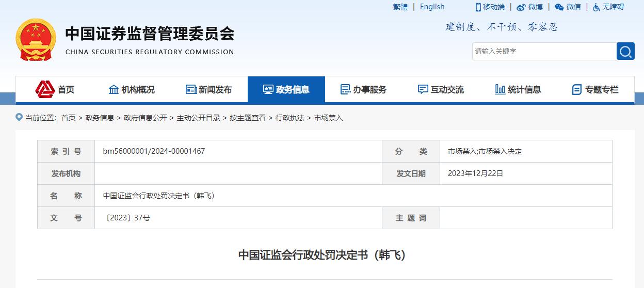644x288 pixels.
Task: Open the 互动交流 navigation tab
Action: tap(441, 89)
